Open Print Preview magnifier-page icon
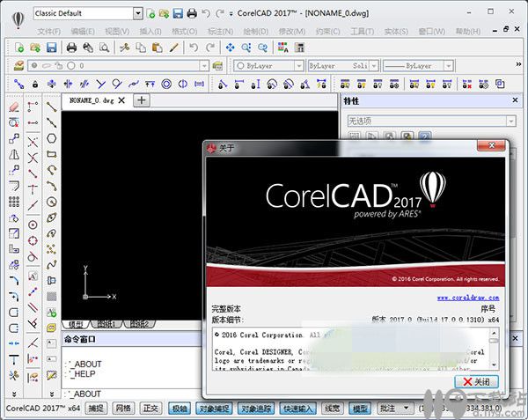 105,48
